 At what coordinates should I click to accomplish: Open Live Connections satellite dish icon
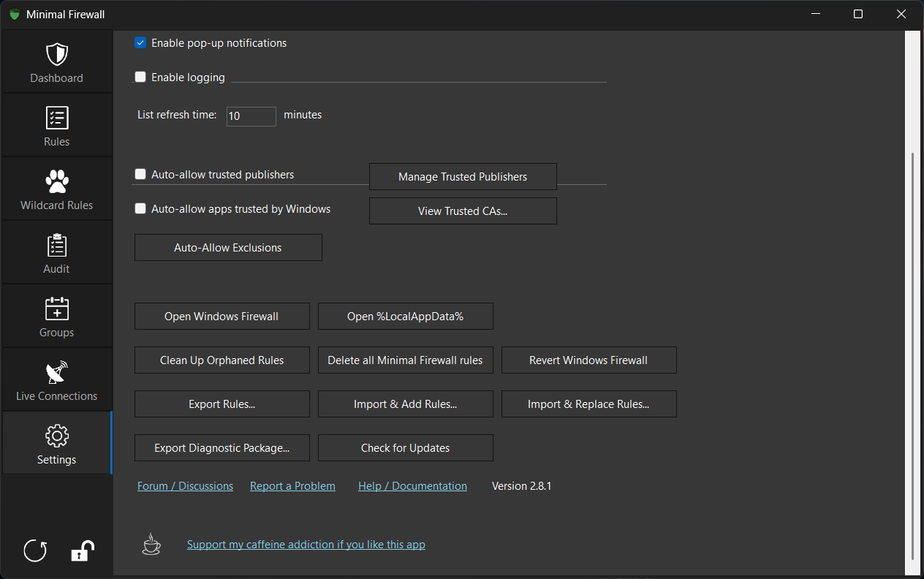57,372
